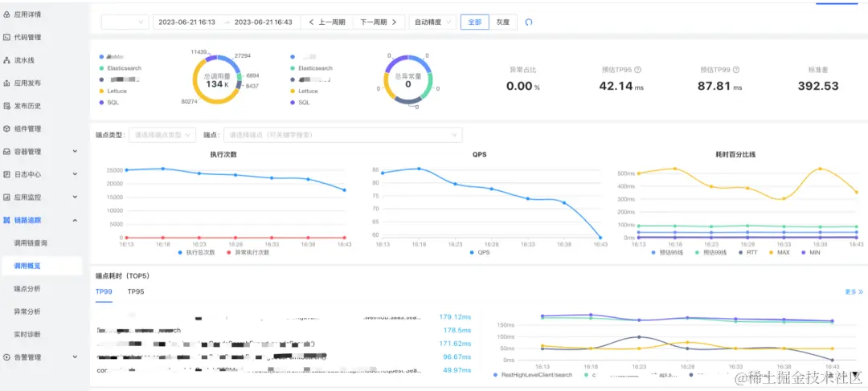Open the 端点 search dropdown
This screenshot has width=868, height=391.
click(342, 134)
